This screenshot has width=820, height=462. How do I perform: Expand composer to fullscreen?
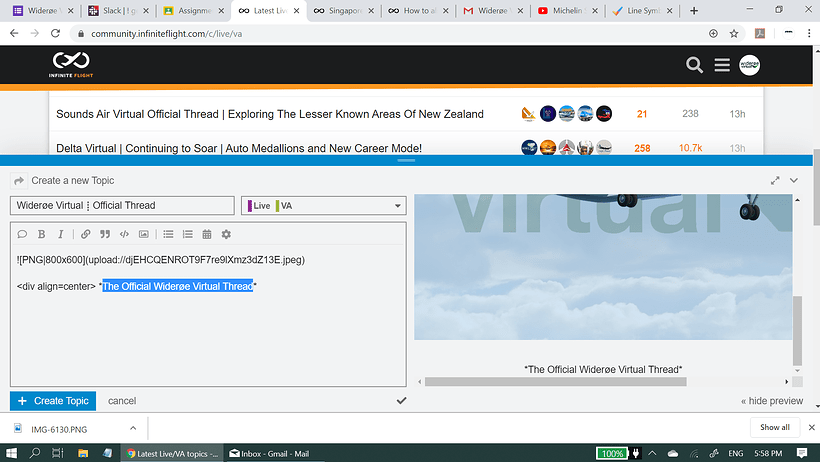click(775, 181)
